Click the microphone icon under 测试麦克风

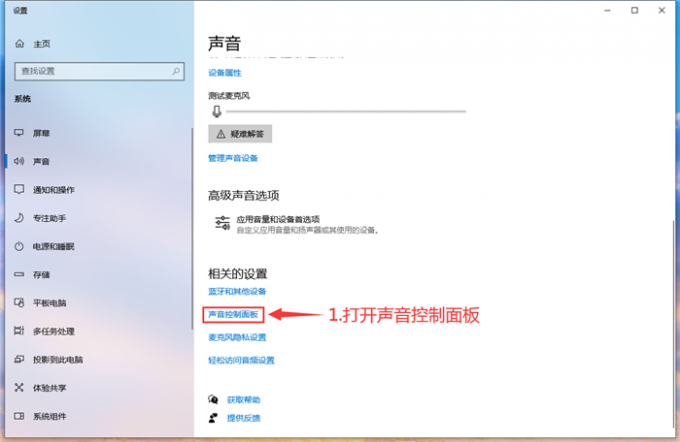[217, 111]
